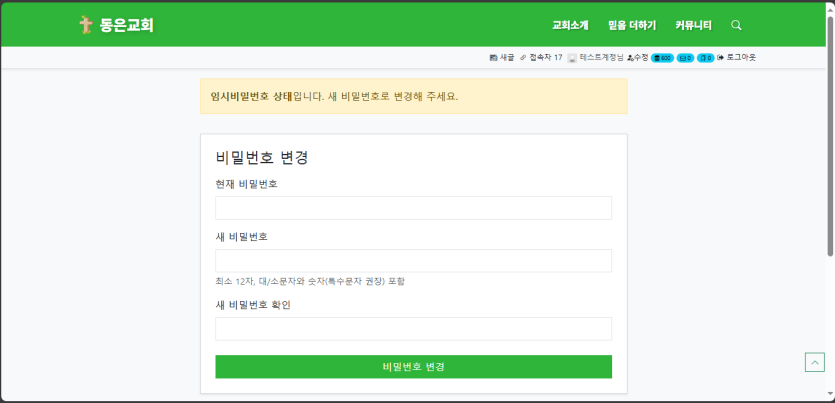The image size is (835, 403).
Task: Click the 접속자 17 visitors link
Action: point(541,58)
